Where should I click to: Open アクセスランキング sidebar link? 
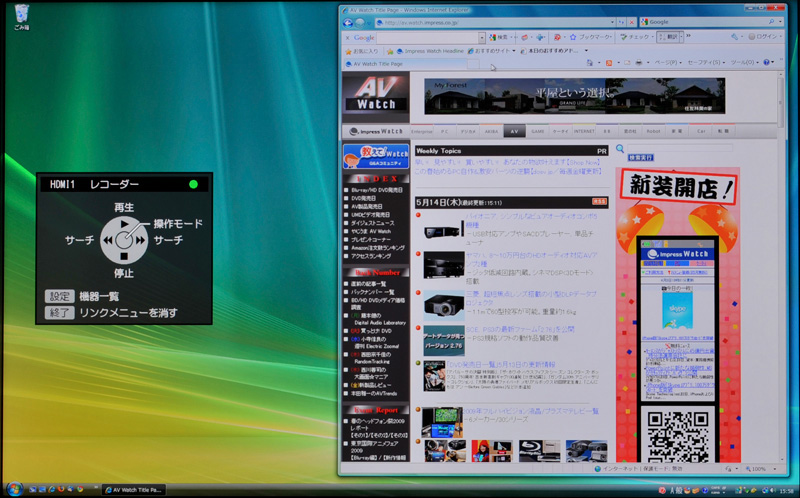[371, 256]
